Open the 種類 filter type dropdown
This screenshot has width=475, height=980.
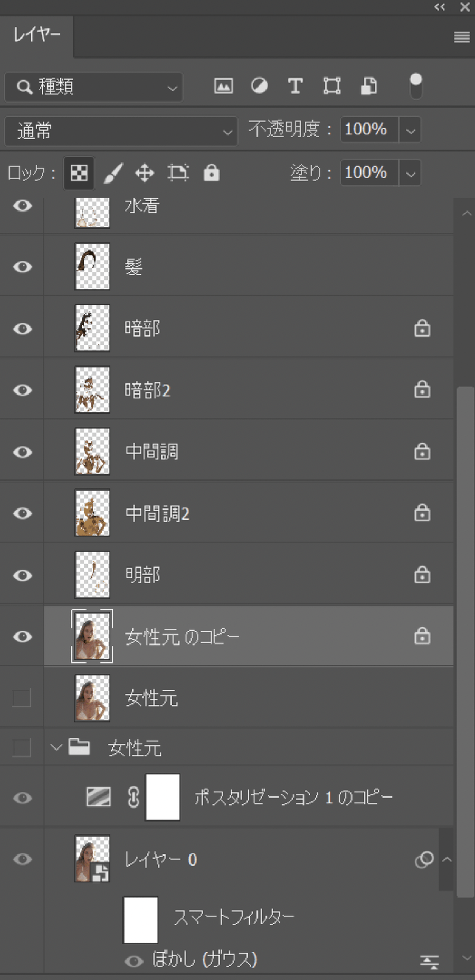pyautogui.click(x=93, y=87)
